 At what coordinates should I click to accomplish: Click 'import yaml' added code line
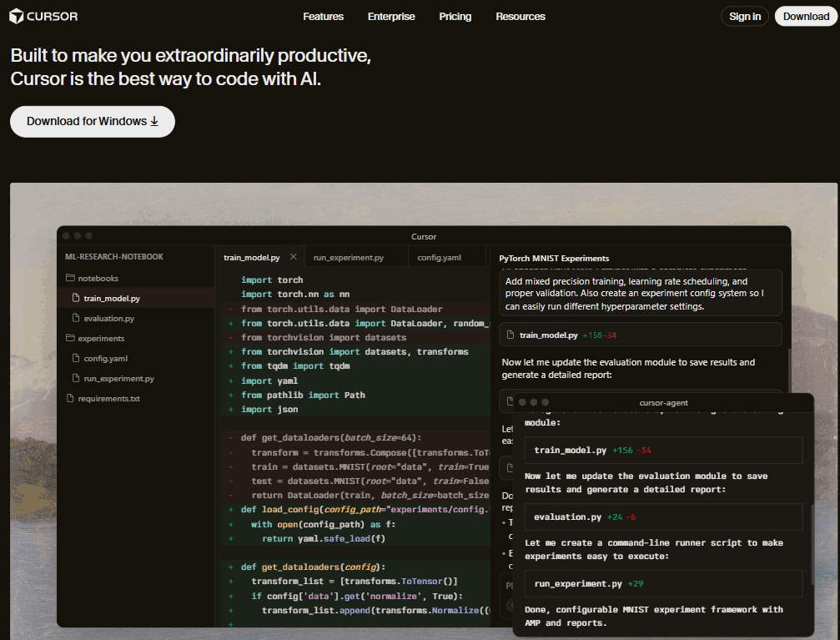[269, 380]
